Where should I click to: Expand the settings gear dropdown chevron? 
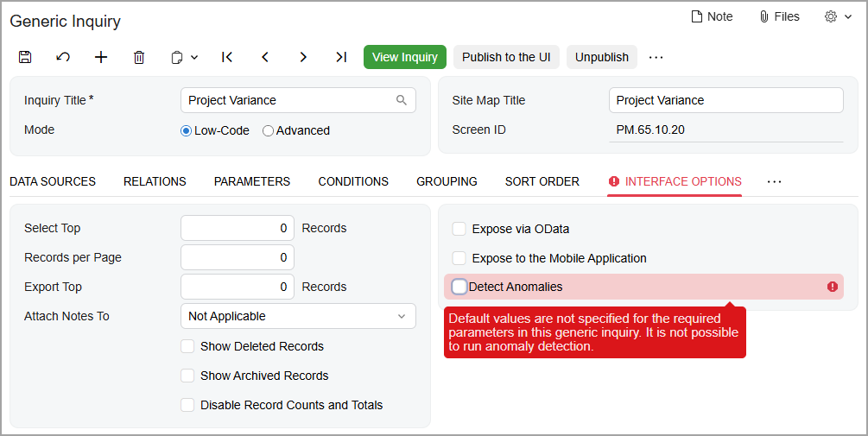[x=848, y=17]
